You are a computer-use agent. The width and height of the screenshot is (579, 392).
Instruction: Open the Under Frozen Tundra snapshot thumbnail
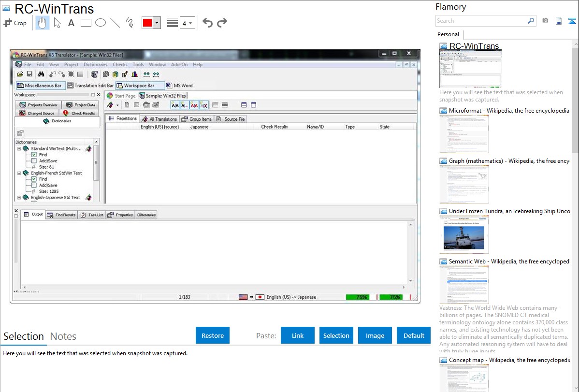coord(464,234)
